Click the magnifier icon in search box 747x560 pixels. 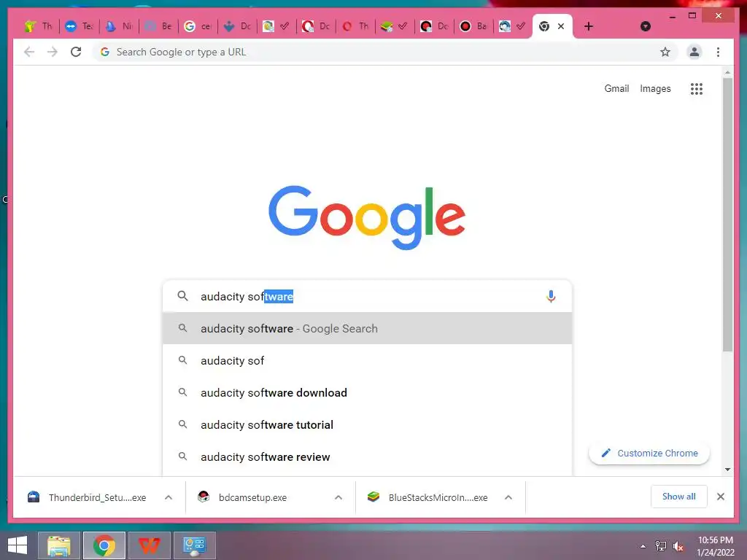(182, 296)
